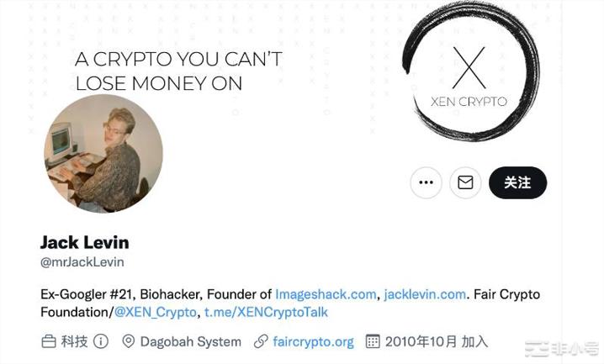
Task: Click the calendar join-date icon
Action: click(x=373, y=341)
